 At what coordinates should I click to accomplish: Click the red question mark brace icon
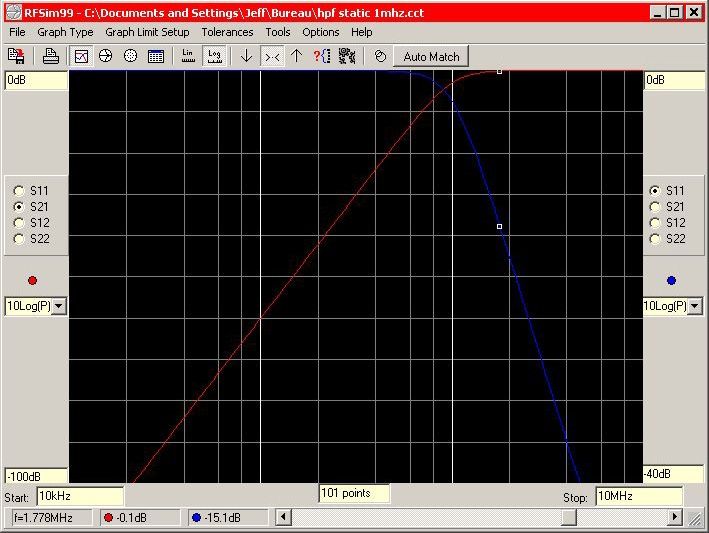pos(322,56)
